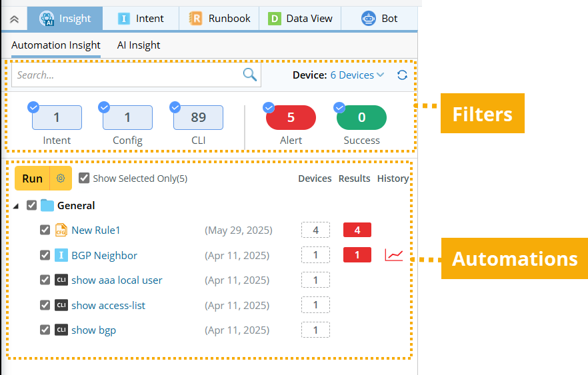The width and height of the screenshot is (588, 375).
Task: Uncheck the BGP Neighbor checkbox
Action: tap(45, 255)
